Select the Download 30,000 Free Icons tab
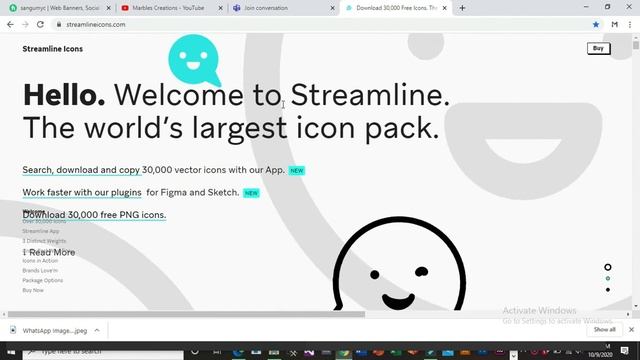The width and height of the screenshot is (640, 360). [x=395, y=8]
